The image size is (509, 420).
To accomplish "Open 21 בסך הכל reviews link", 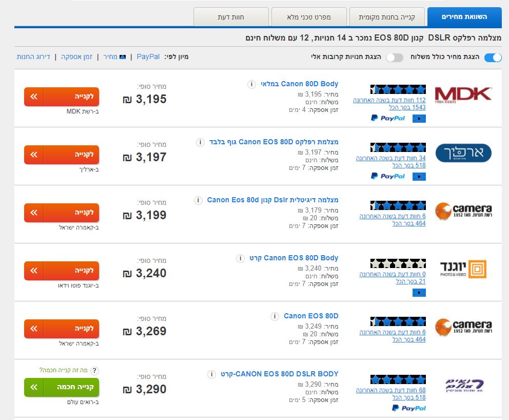I will pos(410,281).
